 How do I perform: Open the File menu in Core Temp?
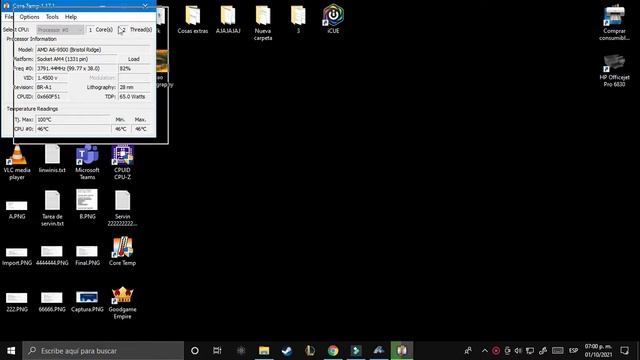pyautogui.click(x=9, y=17)
